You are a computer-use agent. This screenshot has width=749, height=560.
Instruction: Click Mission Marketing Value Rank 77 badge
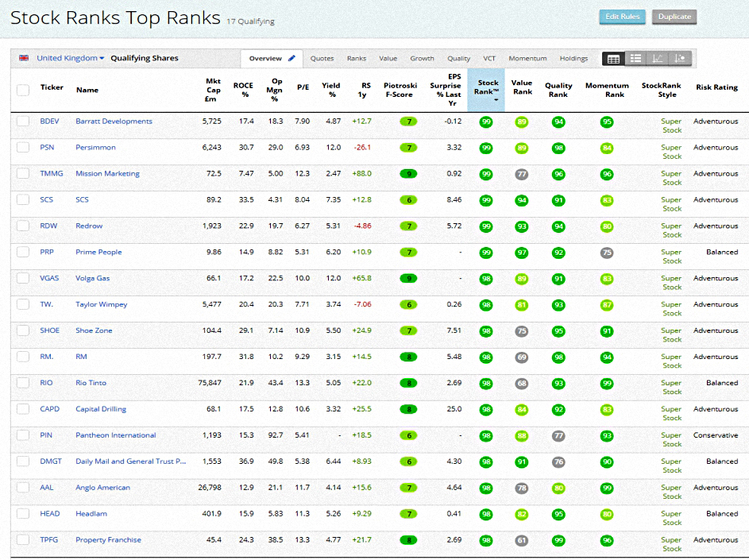(x=522, y=175)
